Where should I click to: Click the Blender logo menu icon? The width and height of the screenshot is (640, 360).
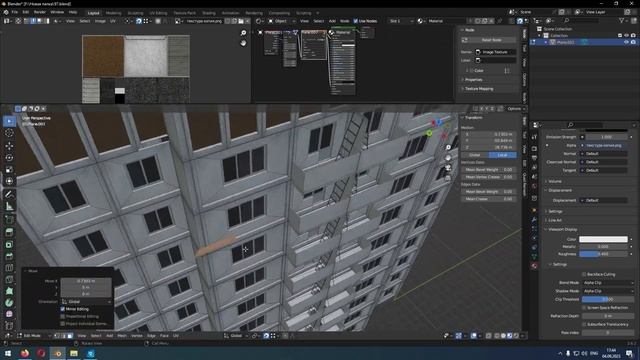pyautogui.click(x=6, y=12)
